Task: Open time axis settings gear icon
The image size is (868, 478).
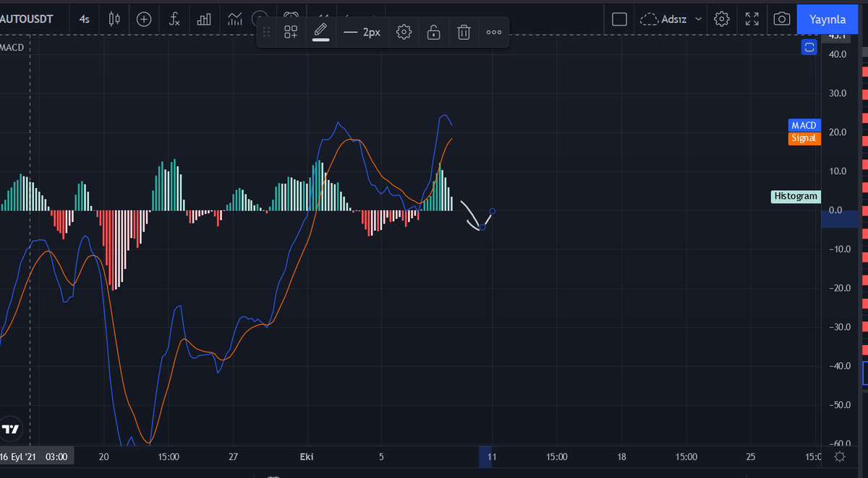Action: pyautogui.click(x=840, y=457)
